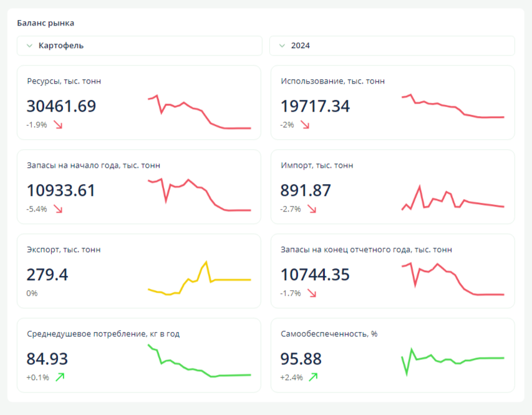Click red down arrow under Запасы на начало года
Image resolution: width=532 pixels, height=415 pixels.
click(x=58, y=209)
